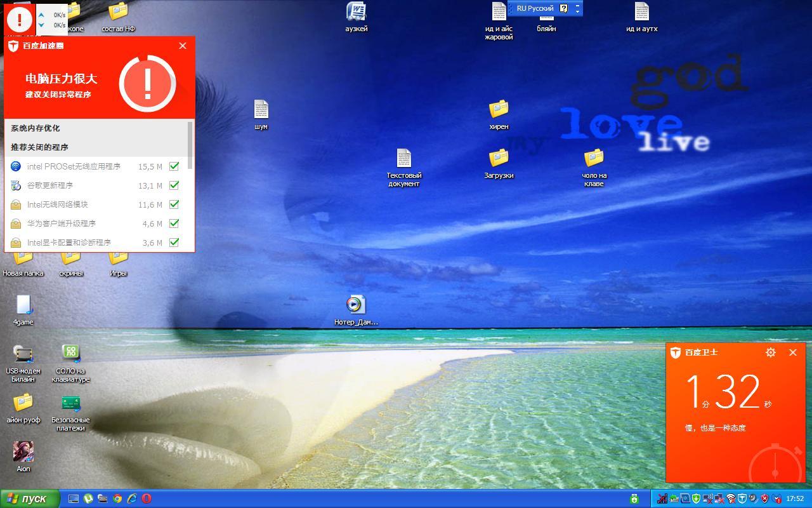Open uTorrent from the quick launch bar
Image resolution: width=812 pixels, height=508 pixels.
point(88,498)
